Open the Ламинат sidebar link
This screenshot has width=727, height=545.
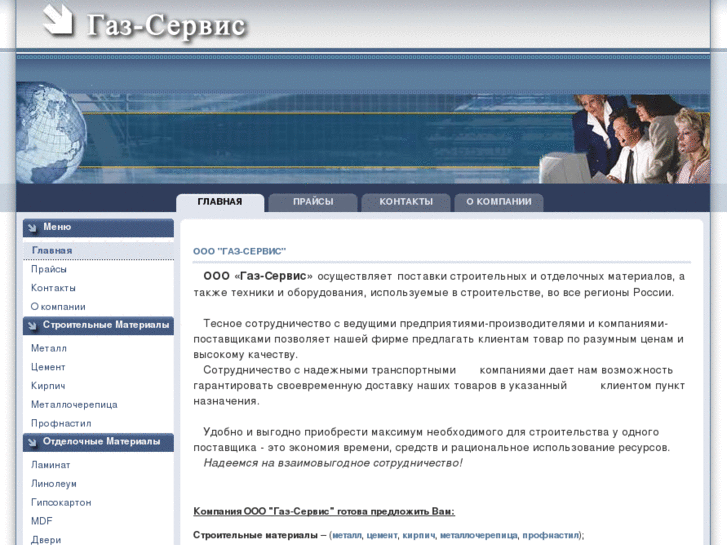click(51, 465)
